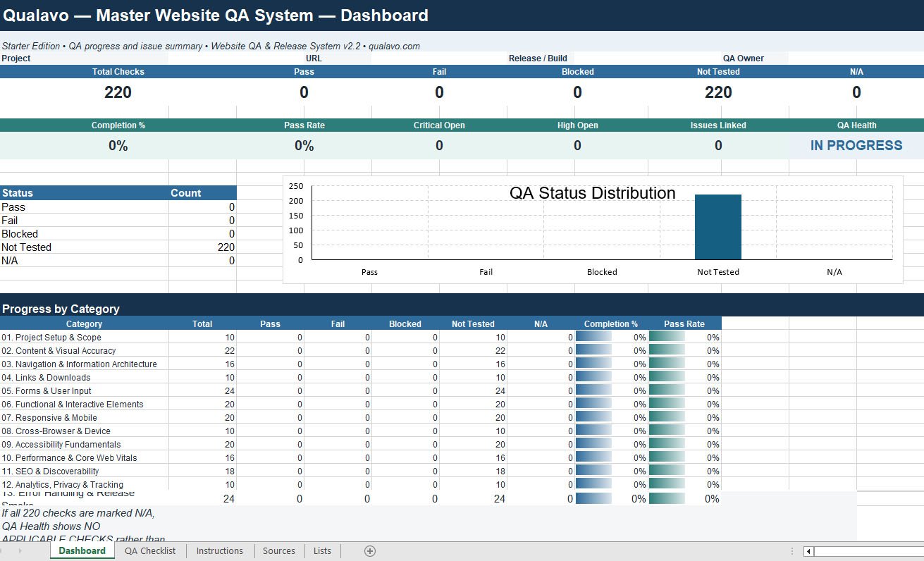Select the Project label cell

click(x=84, y=58)
